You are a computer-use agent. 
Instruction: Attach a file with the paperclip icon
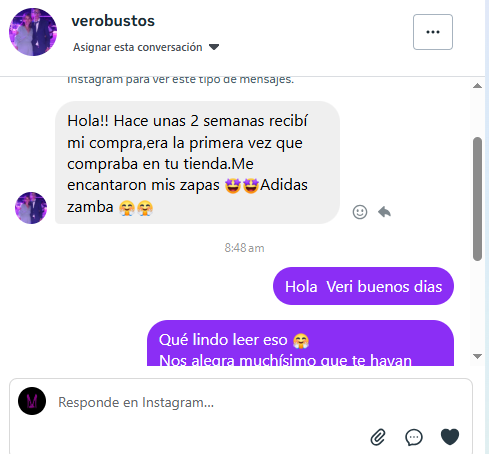pos(378,437)
